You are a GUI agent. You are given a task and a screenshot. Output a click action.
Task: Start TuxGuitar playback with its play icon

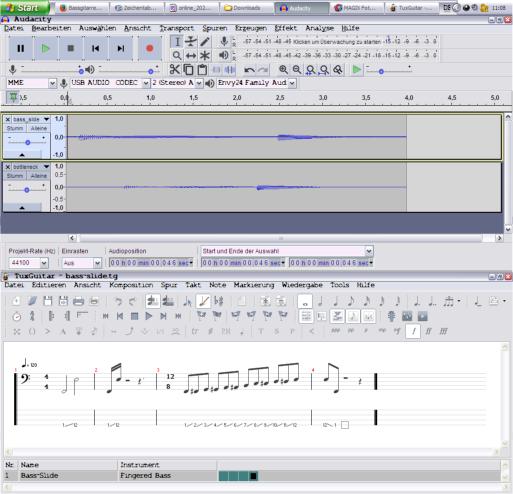coord(149,316)
